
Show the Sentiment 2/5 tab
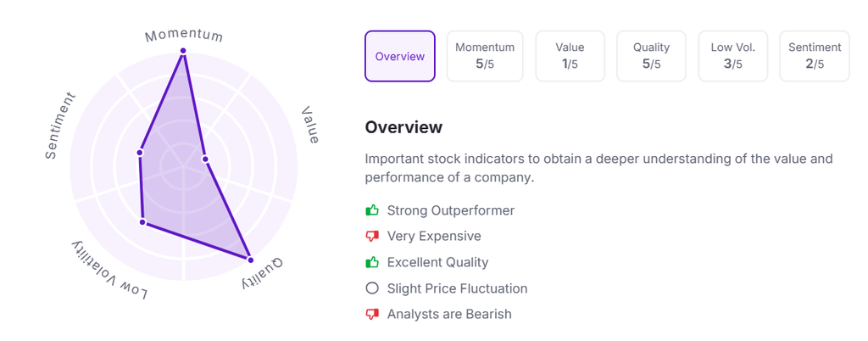pyautogui.click(x=814, y=56)
